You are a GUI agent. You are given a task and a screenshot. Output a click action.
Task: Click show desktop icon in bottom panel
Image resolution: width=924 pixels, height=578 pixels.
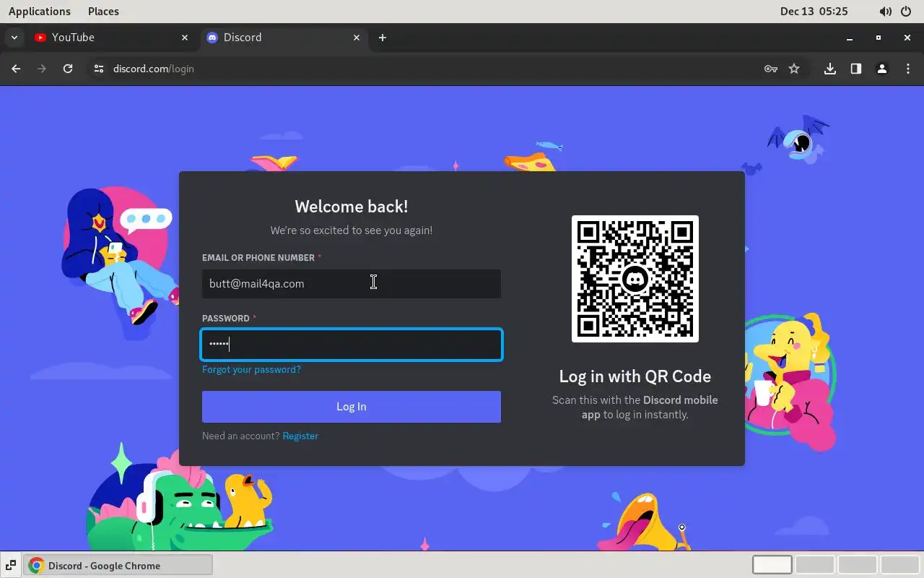point(12,565)
